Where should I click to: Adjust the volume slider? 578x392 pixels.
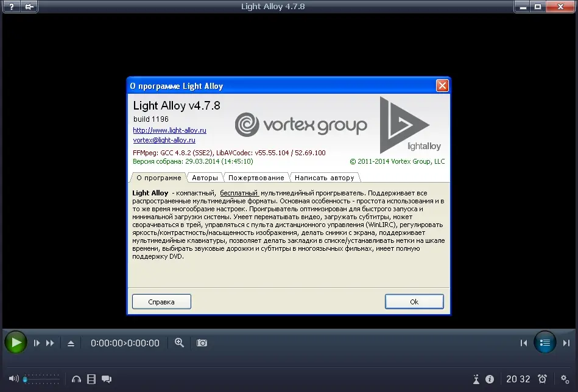pos(41,379)
